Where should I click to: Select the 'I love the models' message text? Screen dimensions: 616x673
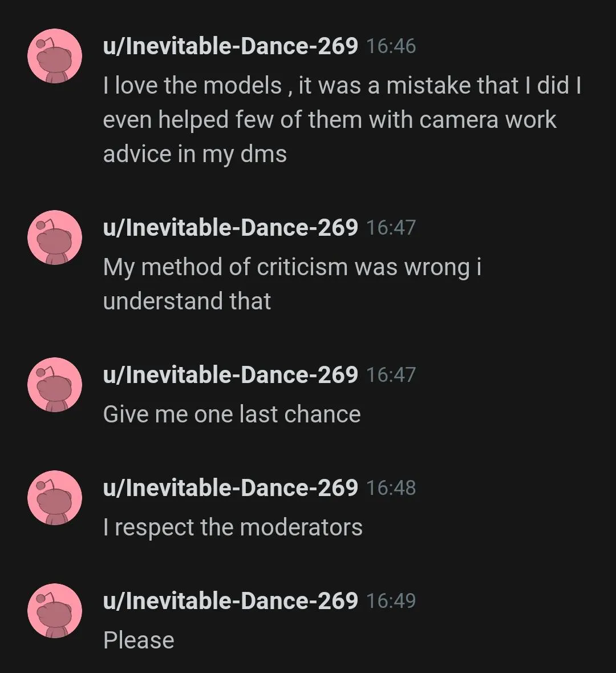(x=342, y=120)
